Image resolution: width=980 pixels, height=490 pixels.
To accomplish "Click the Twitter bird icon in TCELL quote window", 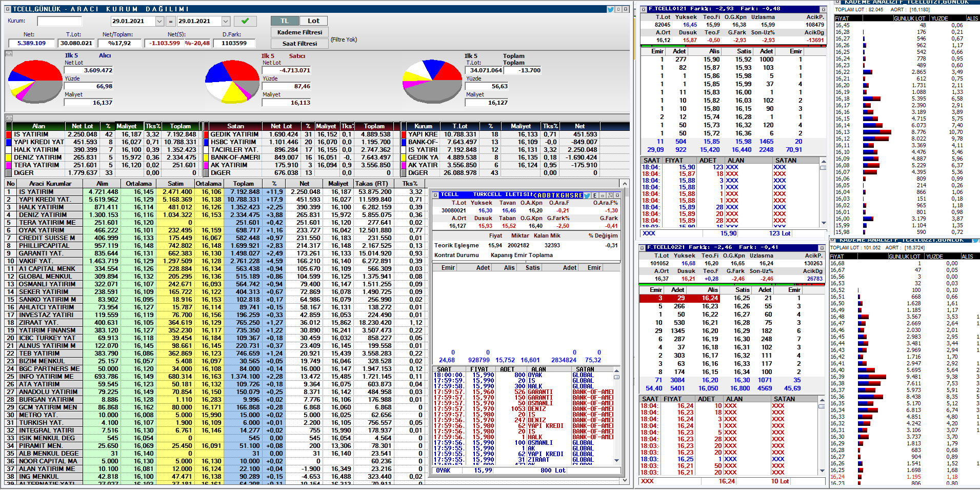I will click(x=587, y=195).
